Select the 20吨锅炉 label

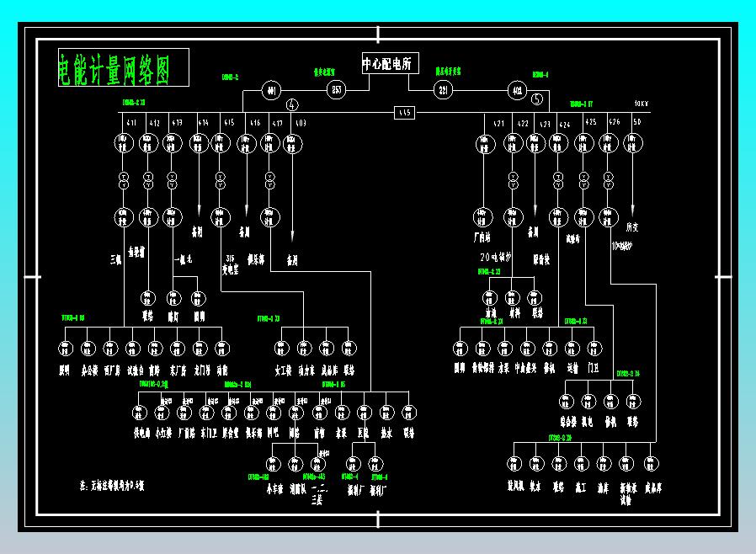point(496,258)
